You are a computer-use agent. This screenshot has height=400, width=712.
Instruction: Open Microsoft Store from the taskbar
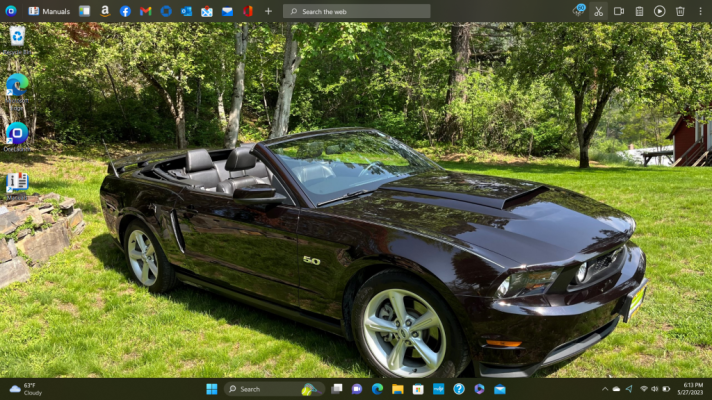418,389
